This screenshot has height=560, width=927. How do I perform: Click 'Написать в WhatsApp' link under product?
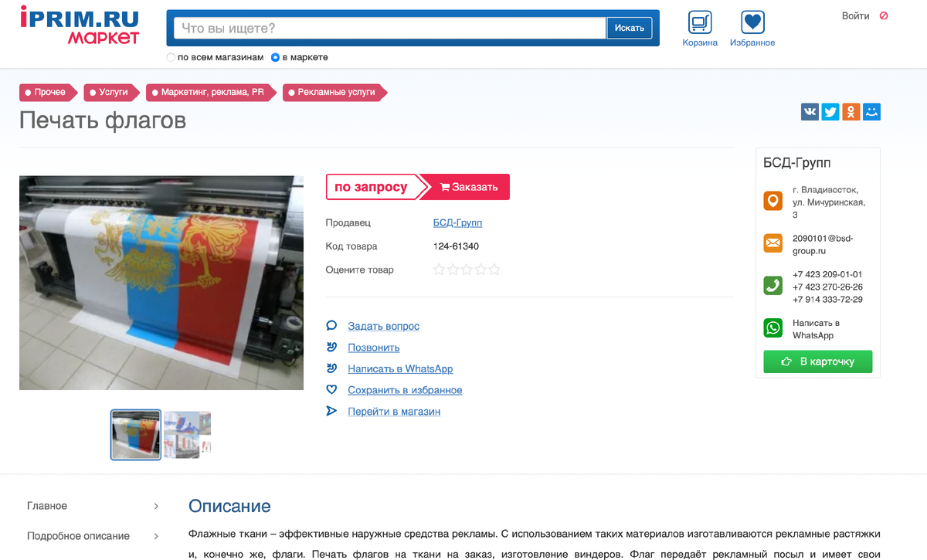pyautogui.click(x=400, y=368)
